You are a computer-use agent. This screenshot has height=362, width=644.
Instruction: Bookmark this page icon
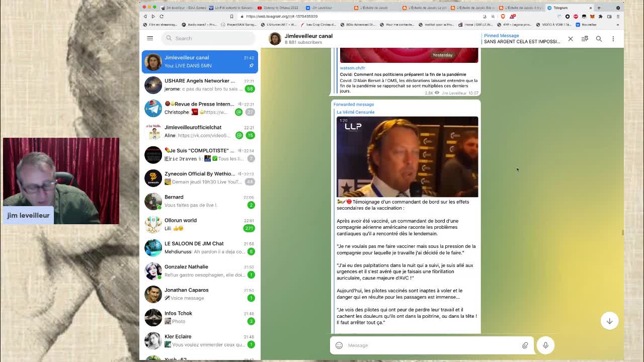(231, 16)
